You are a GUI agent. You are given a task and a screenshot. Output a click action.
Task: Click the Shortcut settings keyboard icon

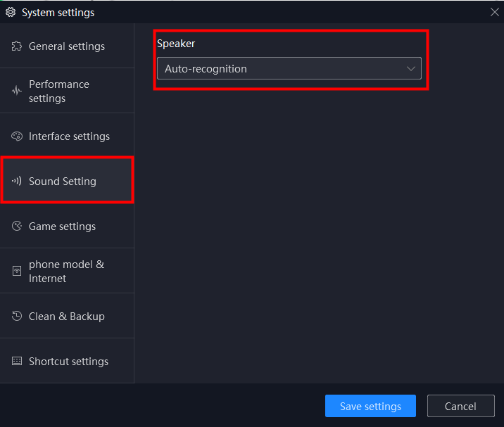(x=17, y=361)
